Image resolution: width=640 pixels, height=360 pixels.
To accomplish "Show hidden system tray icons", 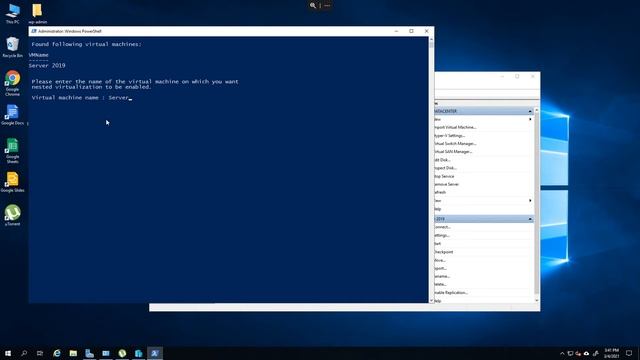I will (x=562, y=353).
